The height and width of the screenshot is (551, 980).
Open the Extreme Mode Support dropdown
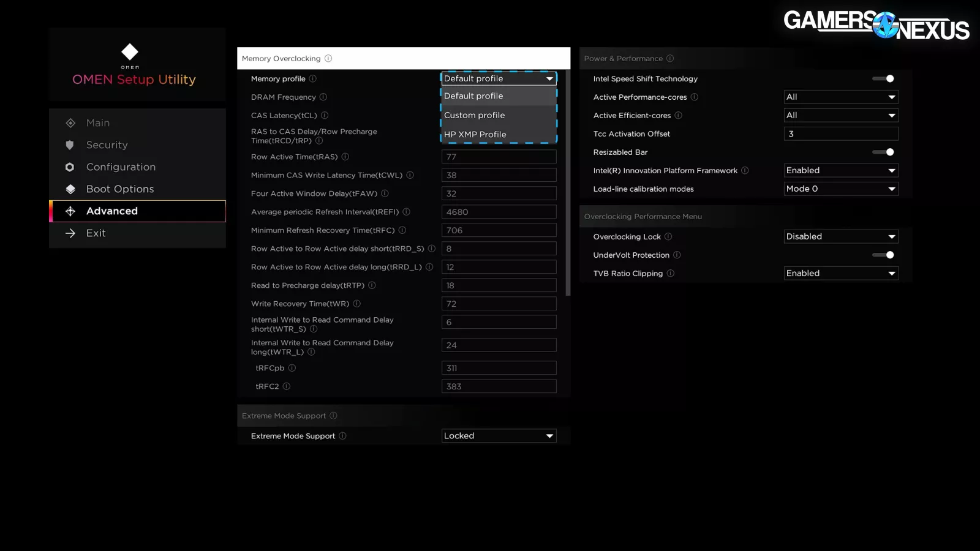click(499, 436)
